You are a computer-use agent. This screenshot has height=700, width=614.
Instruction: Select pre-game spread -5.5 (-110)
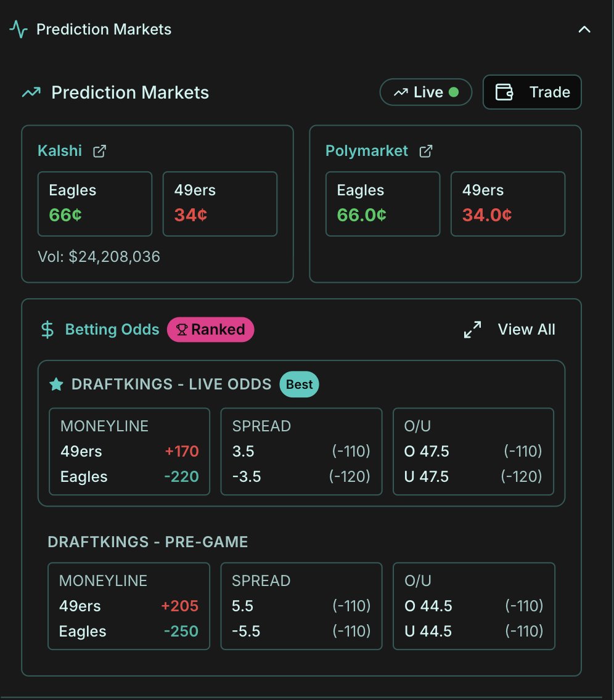point(301,632)
